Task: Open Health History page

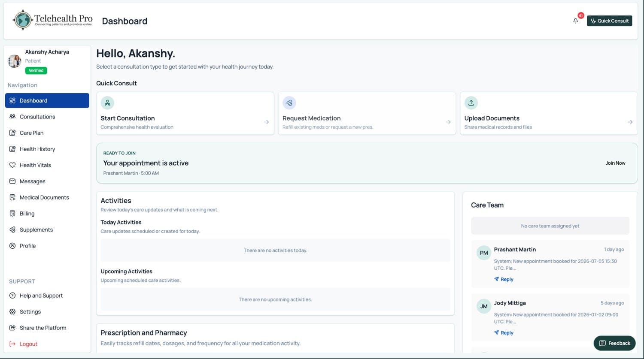Action: click(x=47, y=149)
